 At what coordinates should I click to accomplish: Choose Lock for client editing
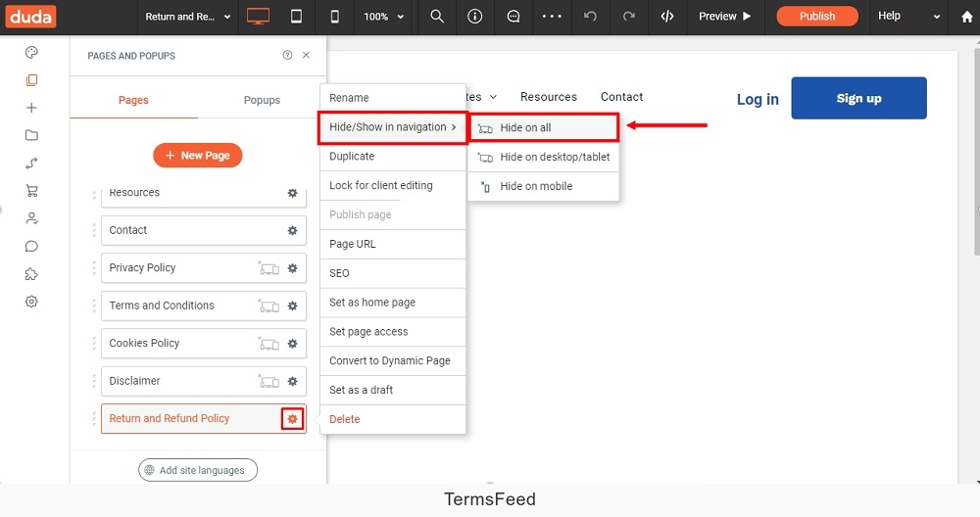393,185
